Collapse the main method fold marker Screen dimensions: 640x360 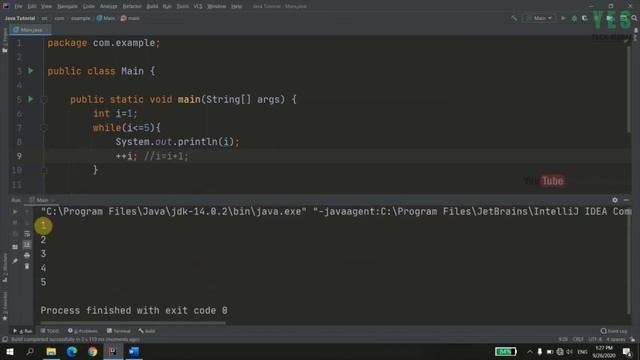[44, 100]
